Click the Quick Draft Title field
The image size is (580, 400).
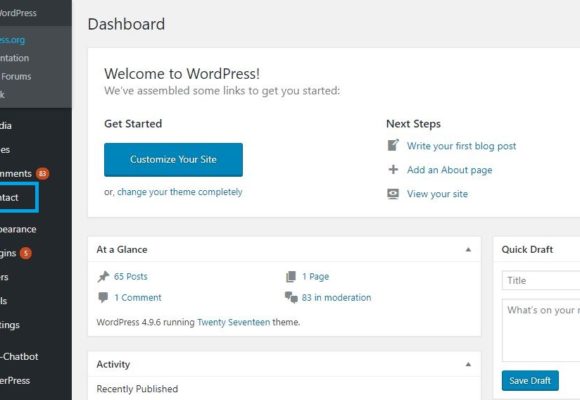pos(541,280)
